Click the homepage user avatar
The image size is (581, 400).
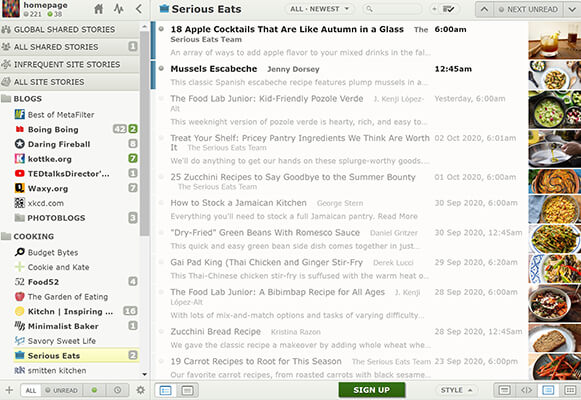(11, 9)
